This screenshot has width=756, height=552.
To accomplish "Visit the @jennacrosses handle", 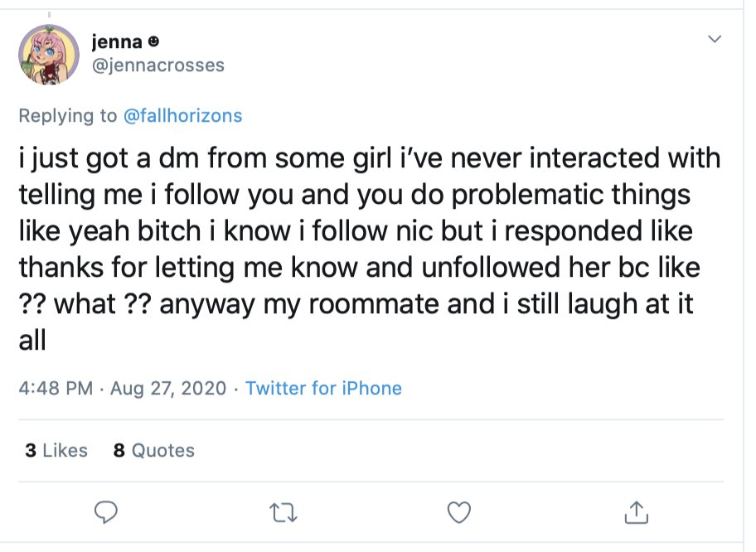I will [x=157, y=65].
